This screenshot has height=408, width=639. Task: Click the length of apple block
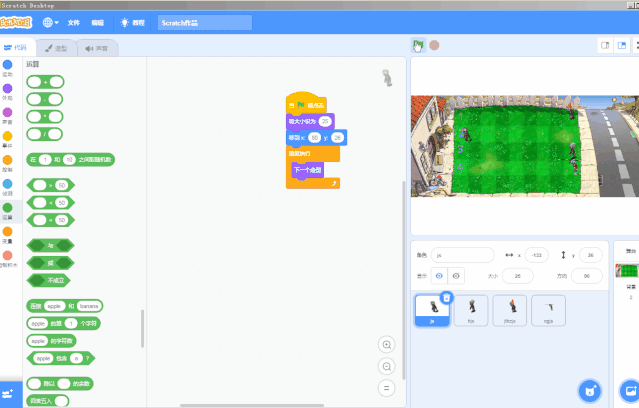51,341
